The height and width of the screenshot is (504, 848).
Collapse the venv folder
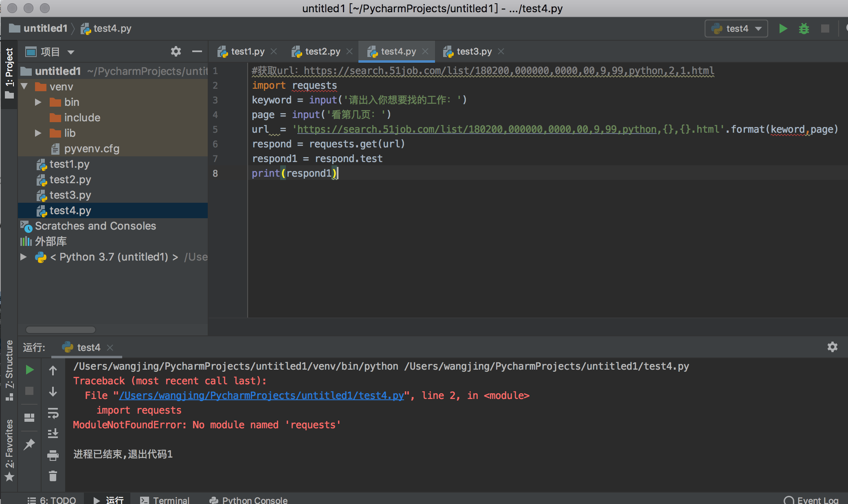point(24,86)
